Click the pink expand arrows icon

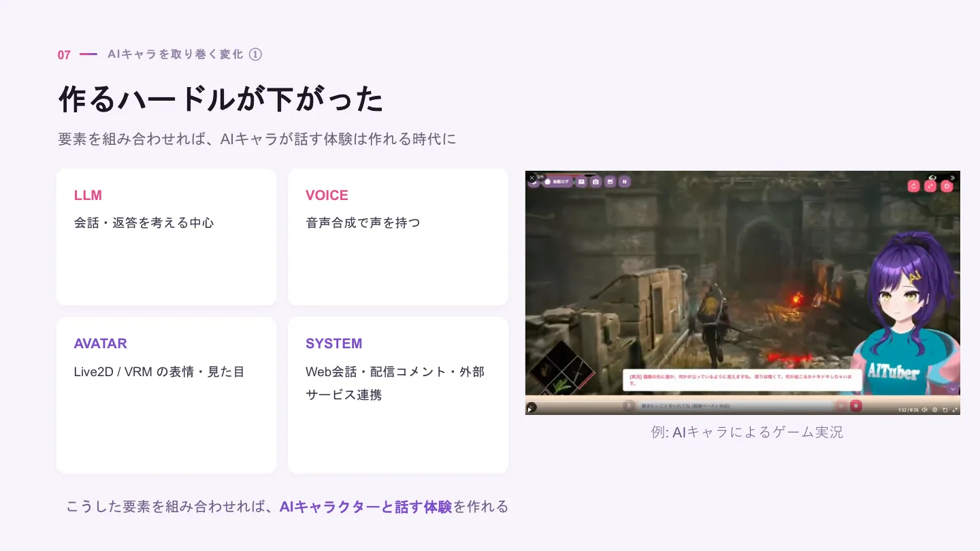coord(930,186)
